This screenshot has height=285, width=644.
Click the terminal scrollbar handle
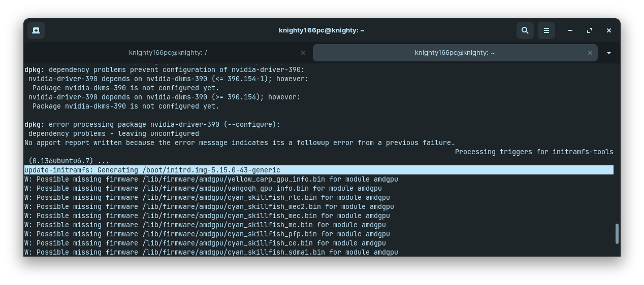pyautogui.click(x=617, y=234)
